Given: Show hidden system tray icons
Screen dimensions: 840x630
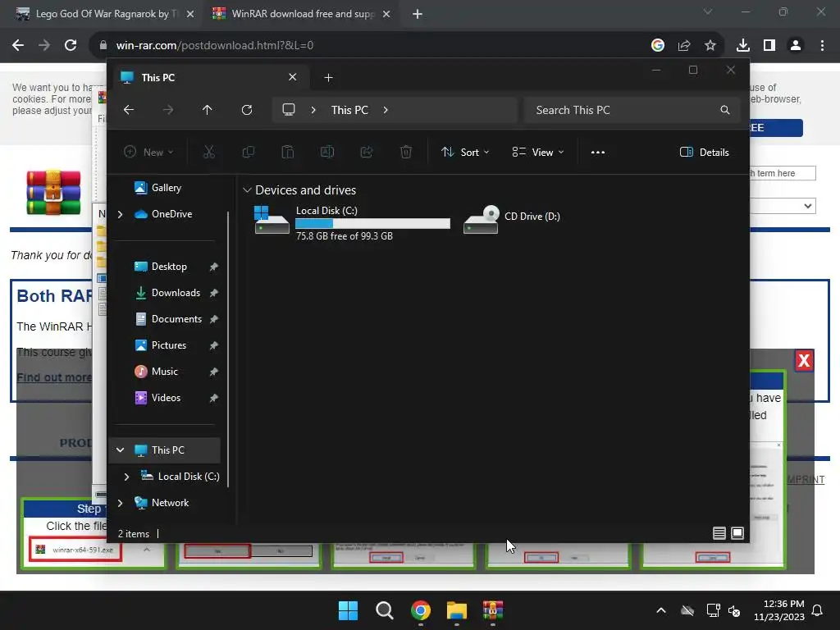Looking at the screenshot, I should (x=661, y=610).
